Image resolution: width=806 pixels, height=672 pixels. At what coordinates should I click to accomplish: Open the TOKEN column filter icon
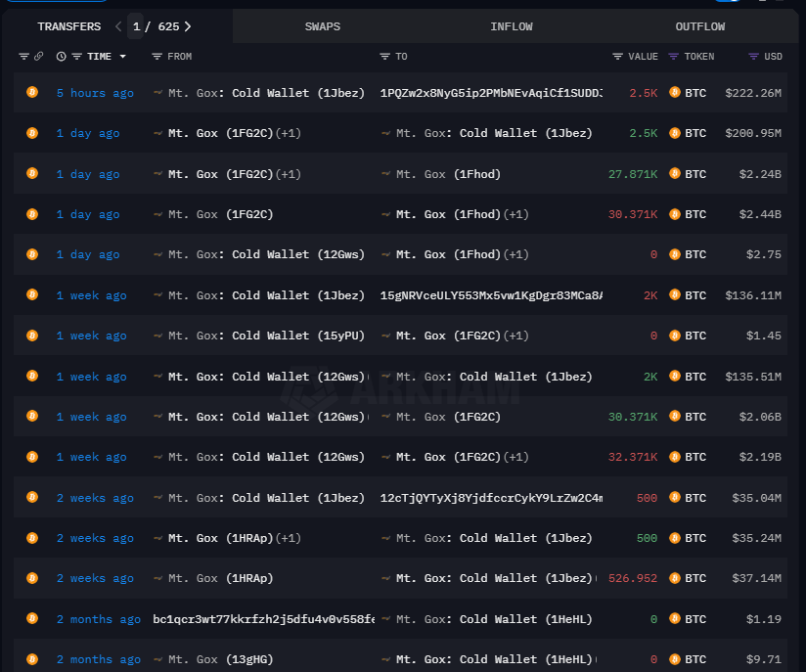(673, 57)
